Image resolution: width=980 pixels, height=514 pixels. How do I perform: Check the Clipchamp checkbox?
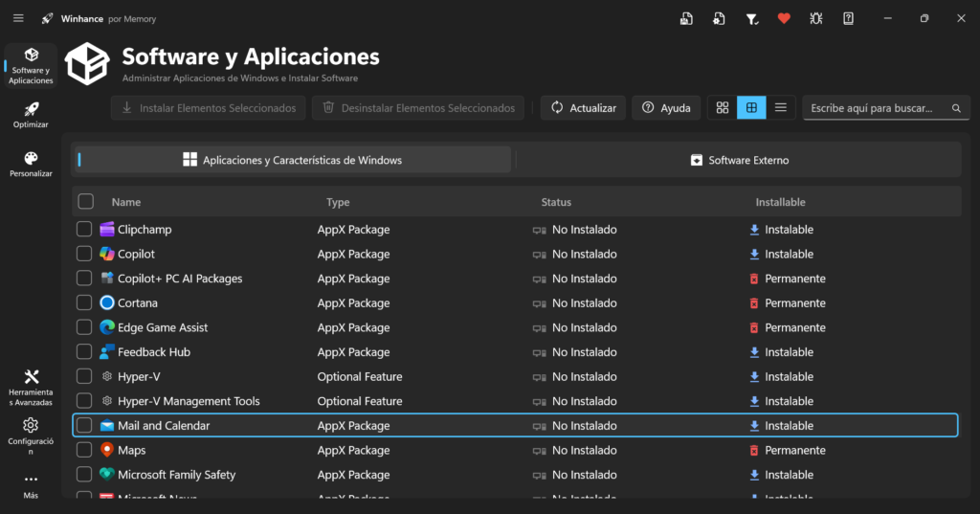point(84,229)
